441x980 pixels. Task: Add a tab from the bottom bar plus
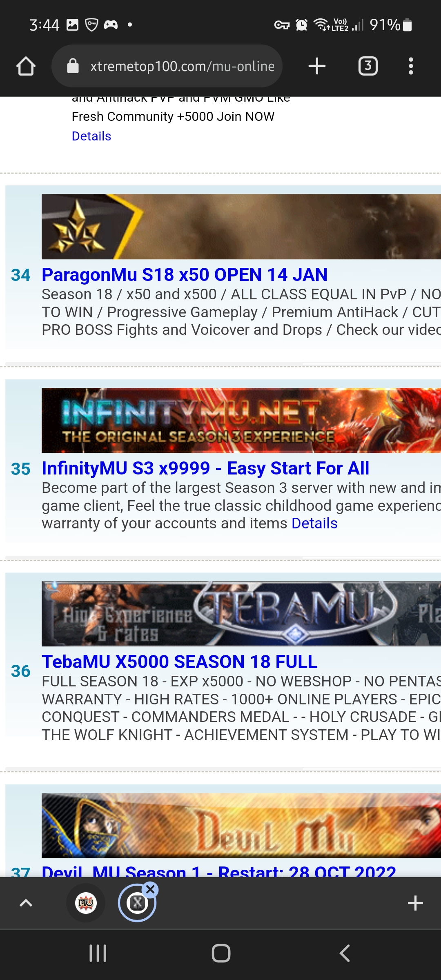415,903
